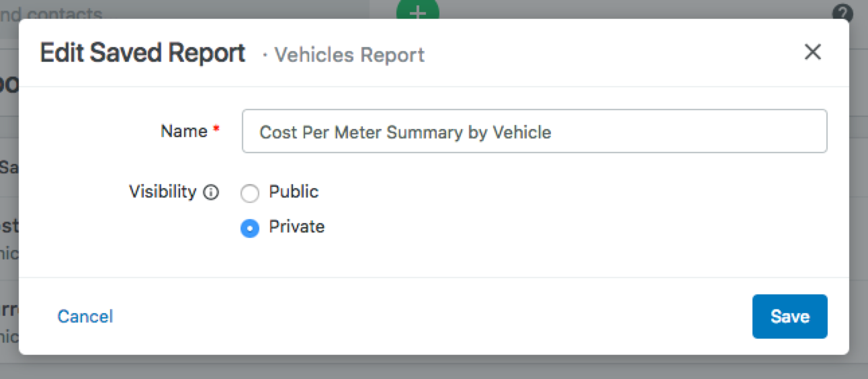Viewport: 868px width, 379px height.
Task: Click the 'Visibility' label text
Action: 162,192
